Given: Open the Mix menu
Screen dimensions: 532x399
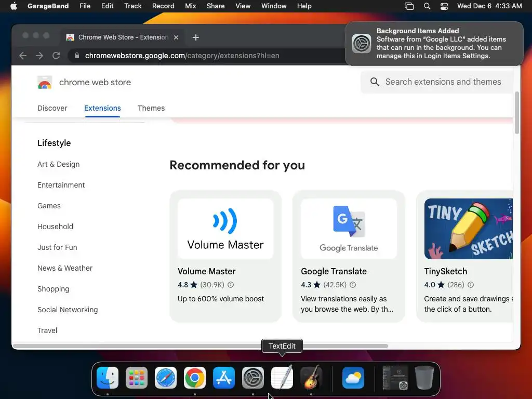Looking at the screenshot, I should click(190, 6).
